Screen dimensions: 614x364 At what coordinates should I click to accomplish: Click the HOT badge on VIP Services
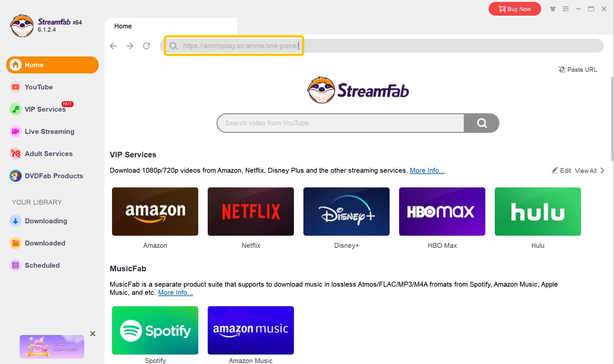(x=68, y=104)
